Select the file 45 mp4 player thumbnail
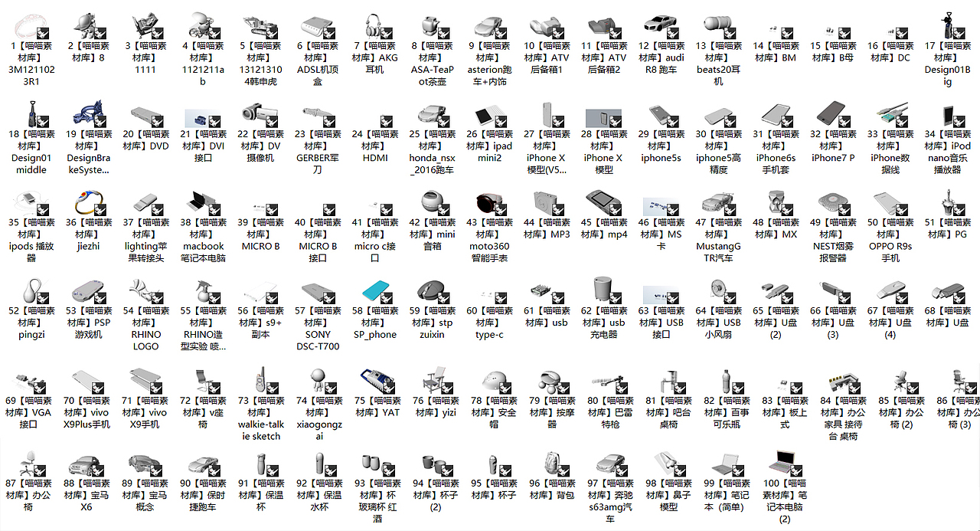 click(x=605, y=204)
